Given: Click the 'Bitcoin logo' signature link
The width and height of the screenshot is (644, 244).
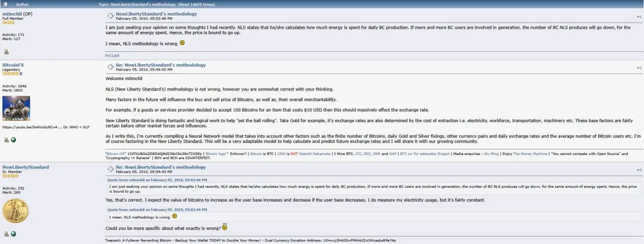Looking at the screenshot, I should [x=218, y=153].
